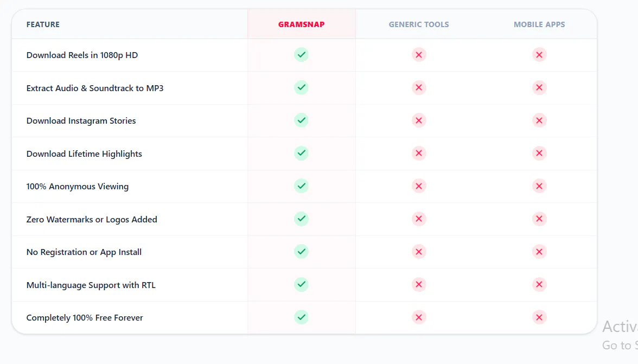Click GramSnap checkmark for Extract Audio & Soundtrack
This screenshot has height=364, width=638.
301,87
